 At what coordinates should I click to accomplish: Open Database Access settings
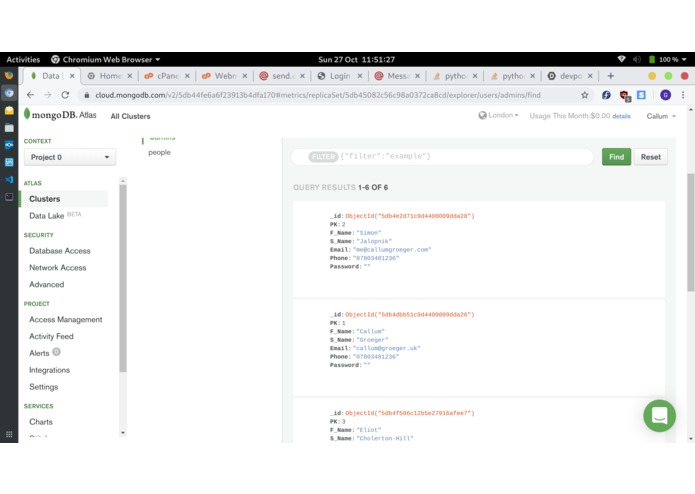[x=60, y=251]
